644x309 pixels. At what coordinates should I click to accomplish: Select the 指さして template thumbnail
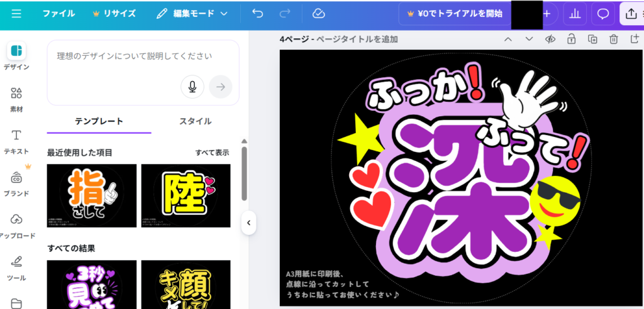point(92,195)
